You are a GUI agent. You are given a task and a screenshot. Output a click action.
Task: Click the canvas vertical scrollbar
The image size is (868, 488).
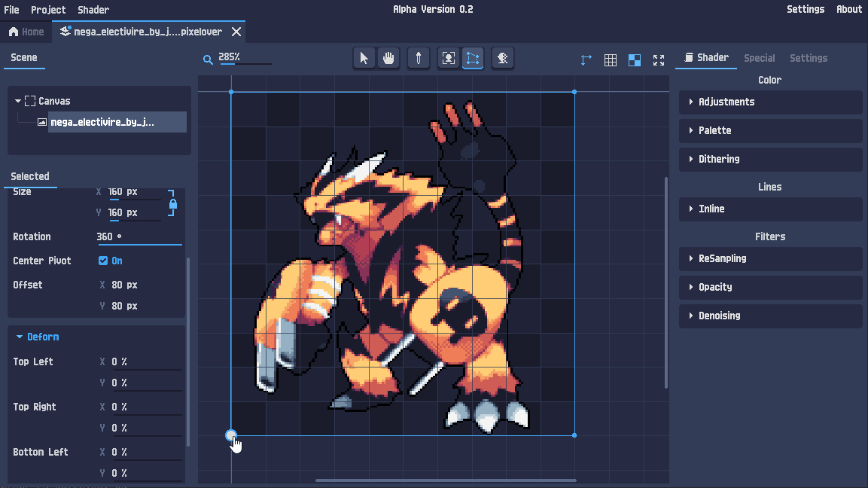[x=666, y=283]
